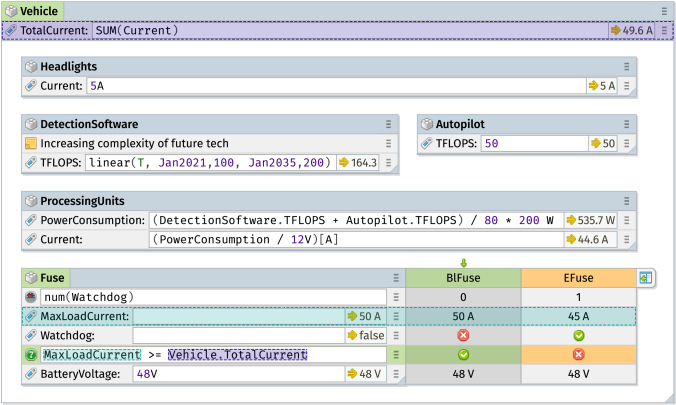
Task: Click the 49.6 A TotalCurrent result
Action: click(632, 30)
